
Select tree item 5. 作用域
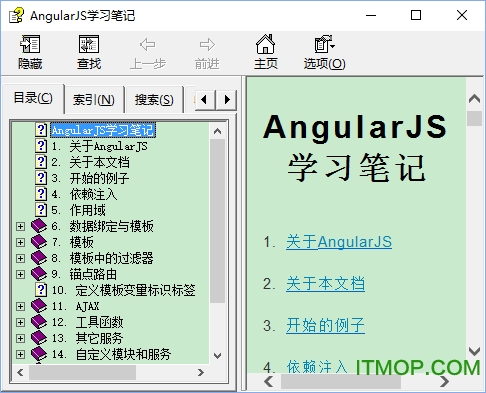[78, 210]
